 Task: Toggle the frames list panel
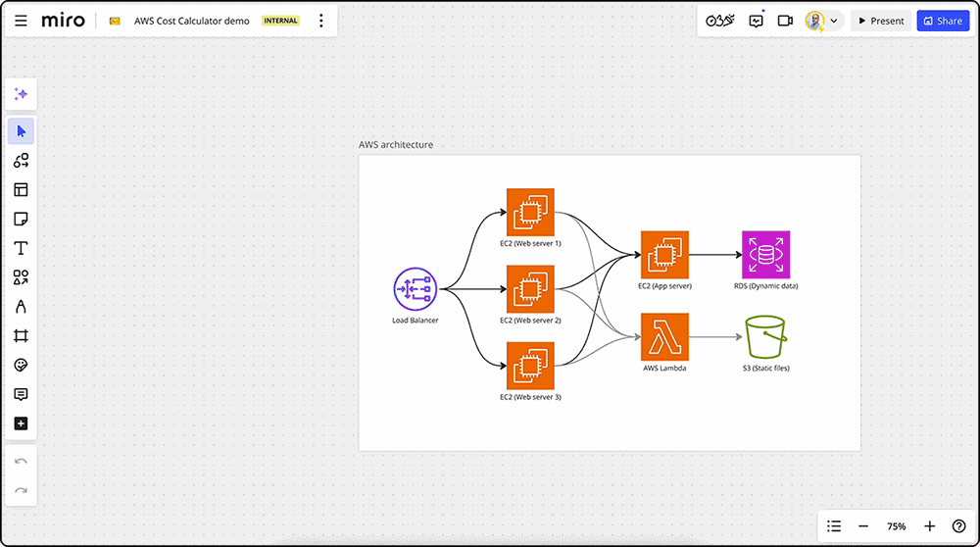pos(834,526)
